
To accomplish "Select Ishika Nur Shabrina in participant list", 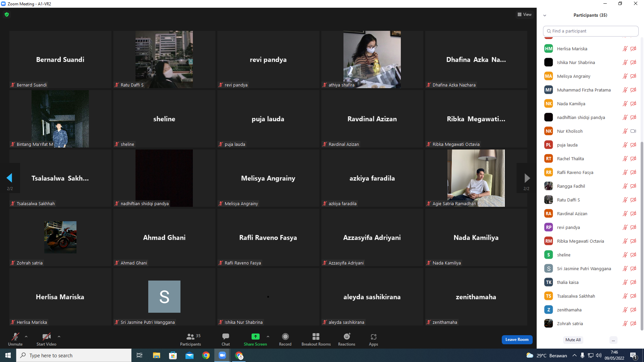I will coord(590,63).
